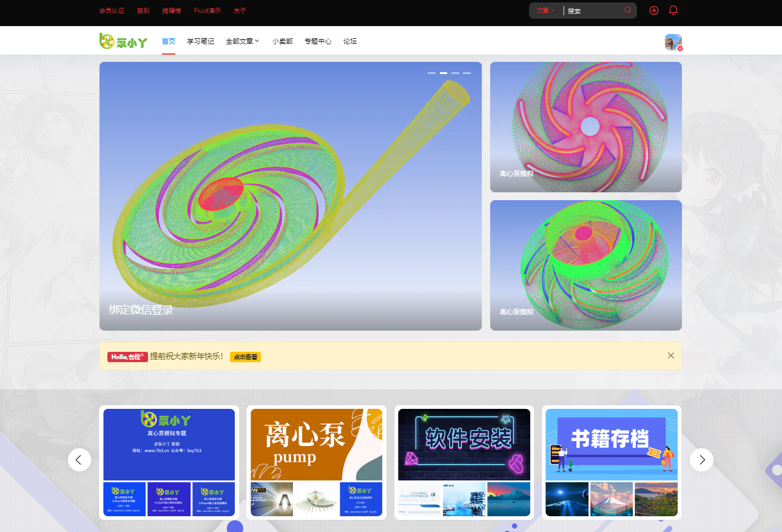
Task: Open the Fluid演示 top link
Action: [207, 11]
